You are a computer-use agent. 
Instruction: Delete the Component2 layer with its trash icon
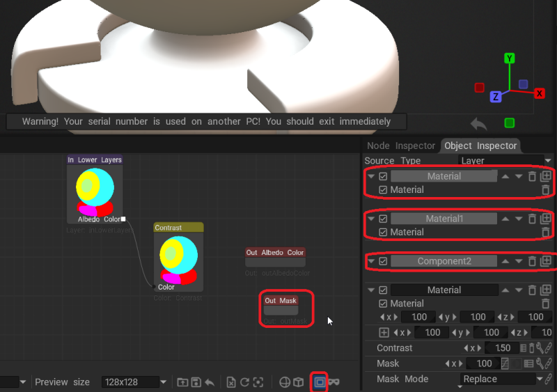point(532,261)
